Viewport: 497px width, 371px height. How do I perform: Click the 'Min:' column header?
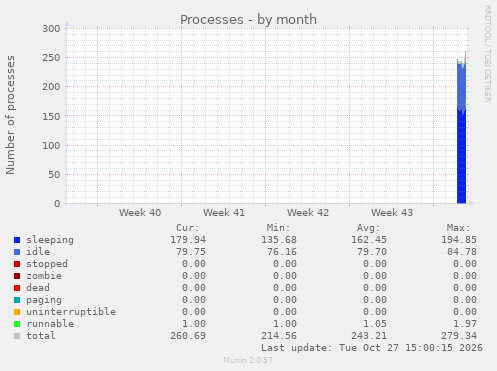(x=278, y=228)
